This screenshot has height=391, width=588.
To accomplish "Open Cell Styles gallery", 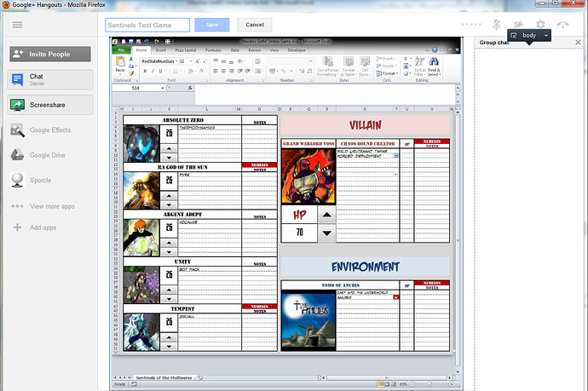I will pos(364,66).
